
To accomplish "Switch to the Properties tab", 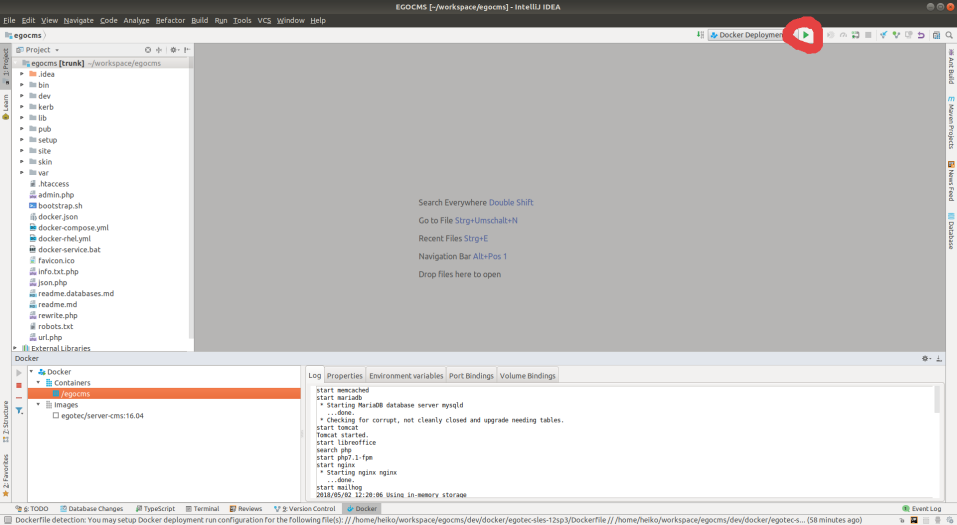I will (x=344, y=375).
